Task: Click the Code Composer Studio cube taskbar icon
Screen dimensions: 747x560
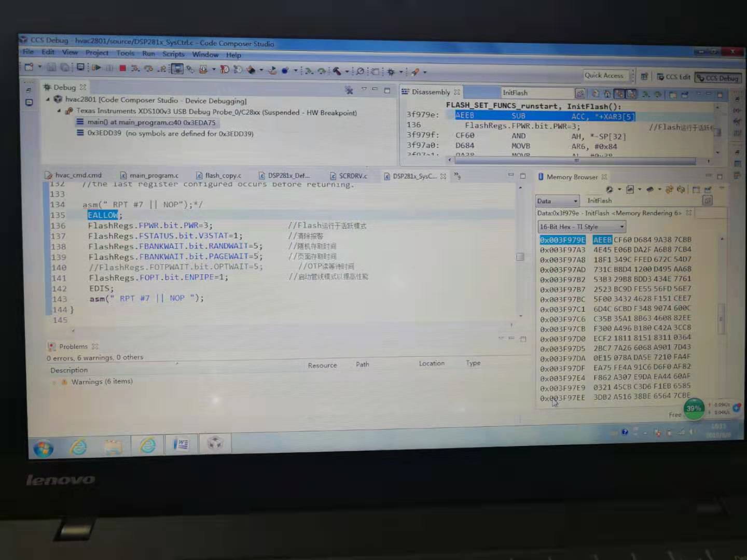Action: click(x=215, y=443)
